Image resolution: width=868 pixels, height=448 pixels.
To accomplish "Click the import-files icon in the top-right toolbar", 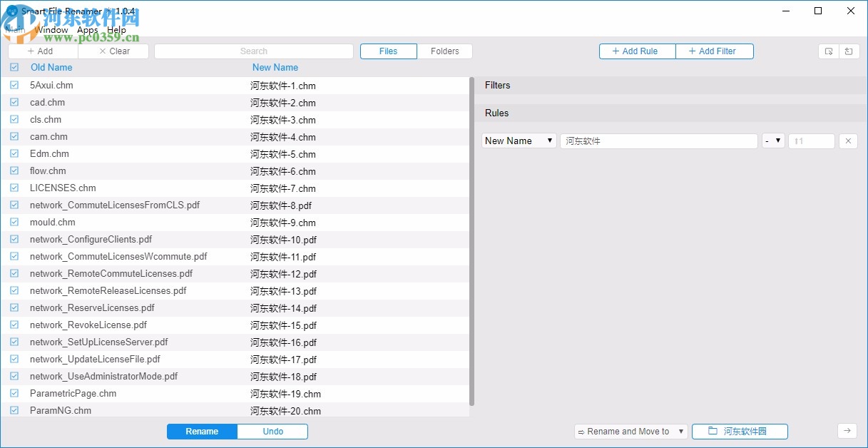I will 828,51.
